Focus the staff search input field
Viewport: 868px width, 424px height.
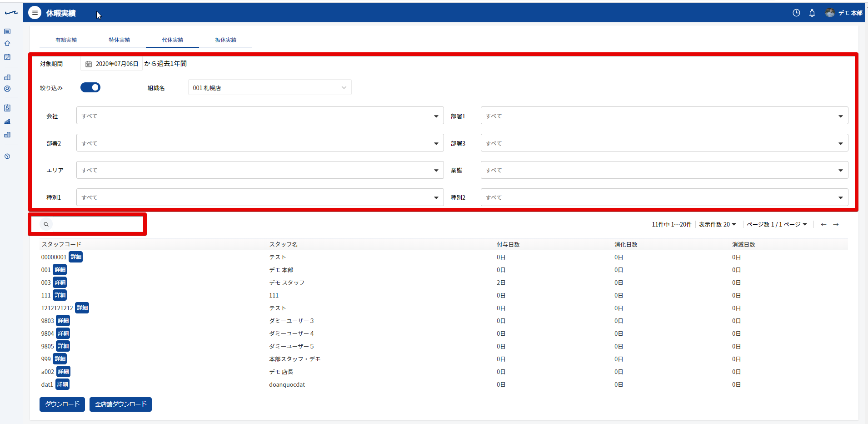[x=98, y=224]
